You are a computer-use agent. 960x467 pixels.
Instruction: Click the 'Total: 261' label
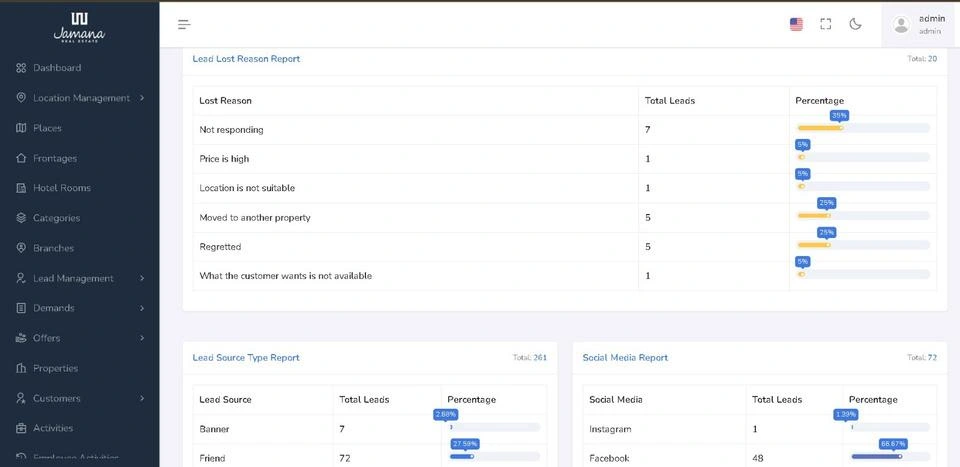tap(530, 357)
